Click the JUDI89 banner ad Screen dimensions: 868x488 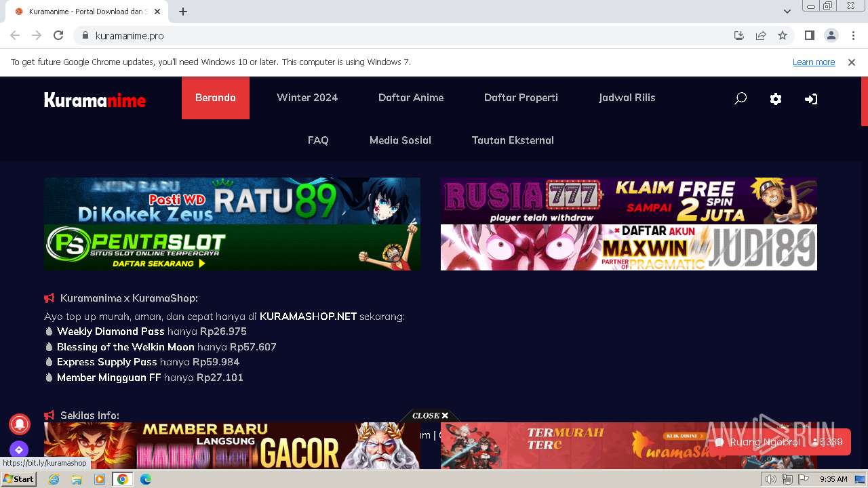tap(629, 247)
